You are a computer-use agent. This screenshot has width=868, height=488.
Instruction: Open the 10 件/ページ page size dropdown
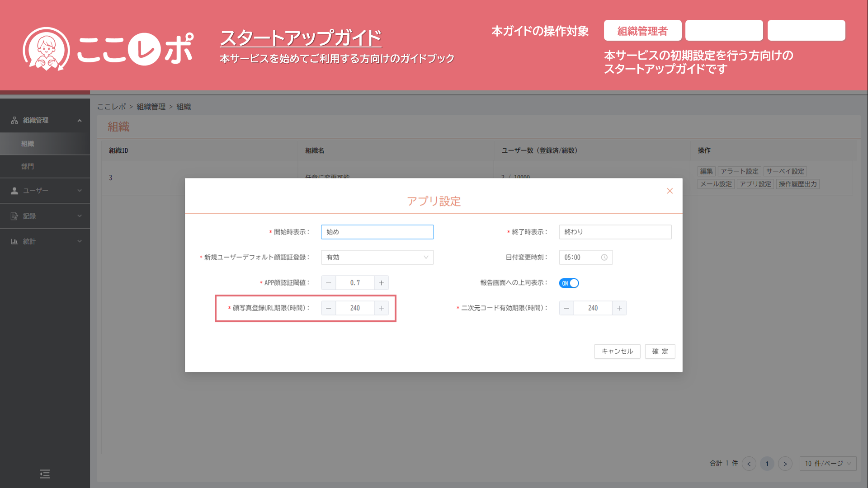827,464
